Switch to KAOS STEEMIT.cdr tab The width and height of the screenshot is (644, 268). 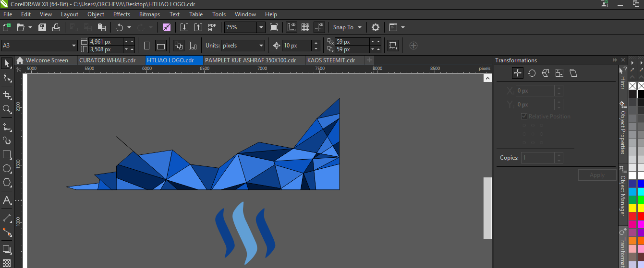coord(334,60)
